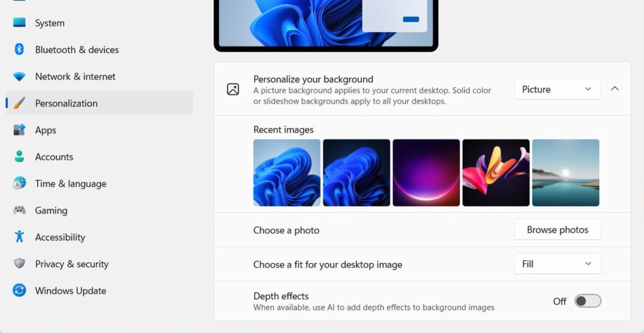
Task: Click the Accessibility figure icon
Action: click(x=19, y=236)
